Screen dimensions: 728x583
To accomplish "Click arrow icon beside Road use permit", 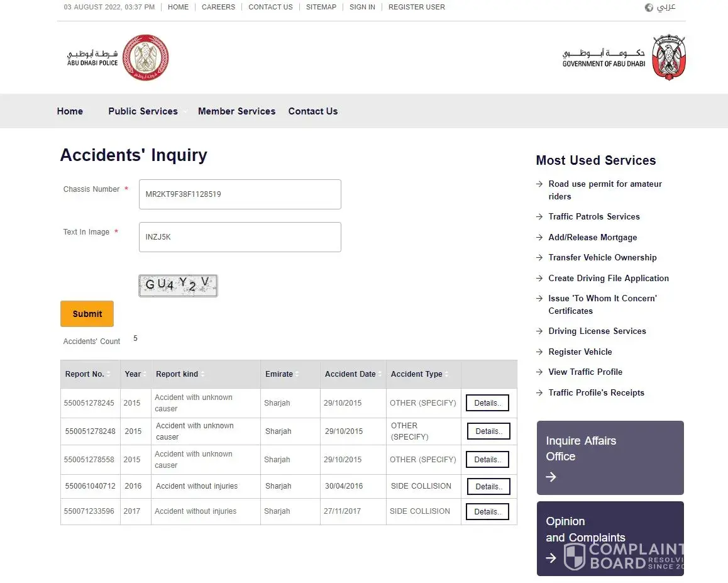I will click(x=539, y=184).
